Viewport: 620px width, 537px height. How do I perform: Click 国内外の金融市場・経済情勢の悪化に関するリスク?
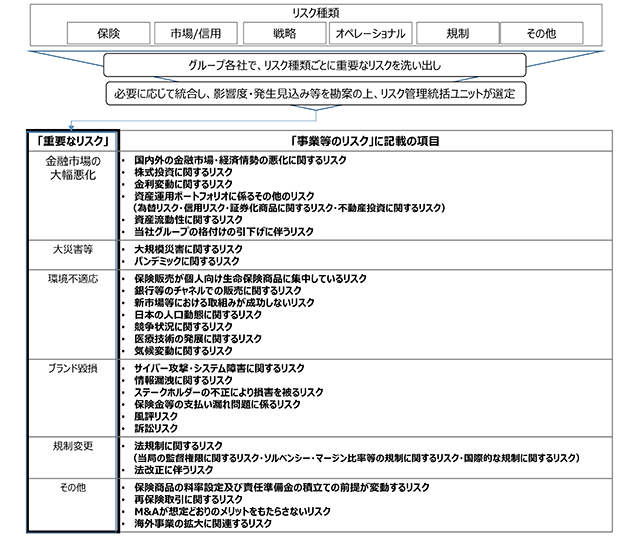[240, 160]
